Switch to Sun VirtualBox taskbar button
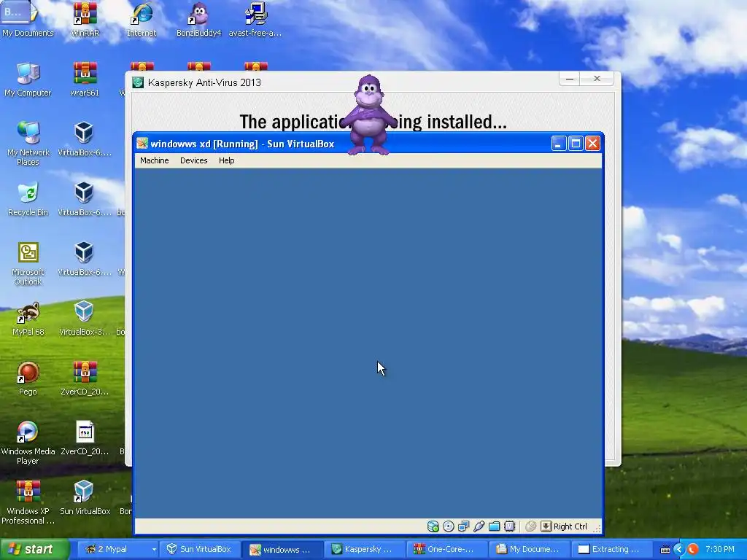 (199, 549)
